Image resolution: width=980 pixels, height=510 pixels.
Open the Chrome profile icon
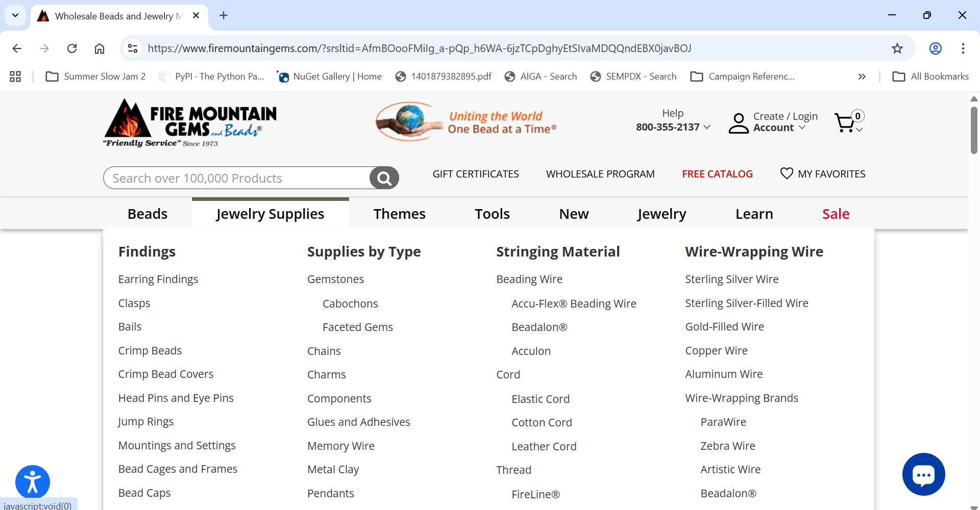click(935, 48)
